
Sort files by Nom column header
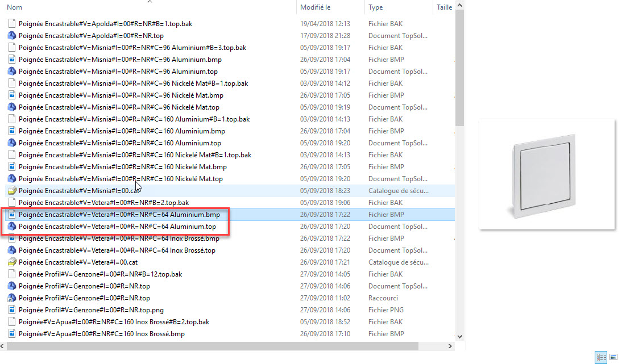[14, 7]
